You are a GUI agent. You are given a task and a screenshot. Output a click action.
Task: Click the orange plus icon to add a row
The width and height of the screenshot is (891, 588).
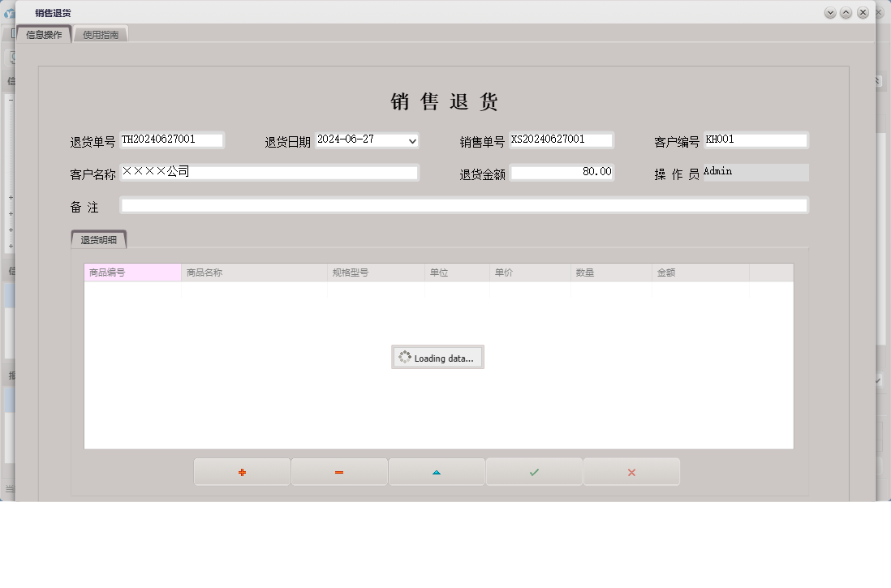tap(241, 471)
